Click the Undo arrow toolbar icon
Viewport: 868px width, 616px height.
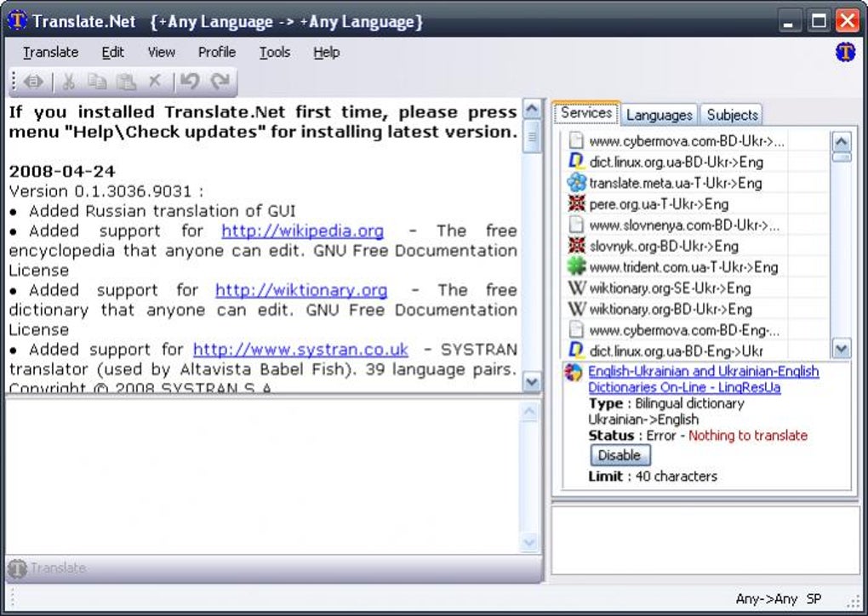pyautogui.click(x=190, y=82)
